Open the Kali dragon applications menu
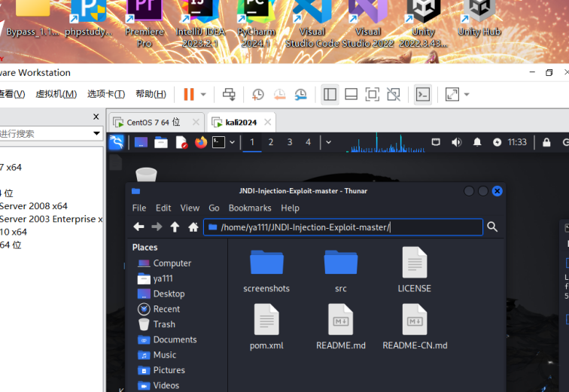The image size is (569, 392). (117, 142)
